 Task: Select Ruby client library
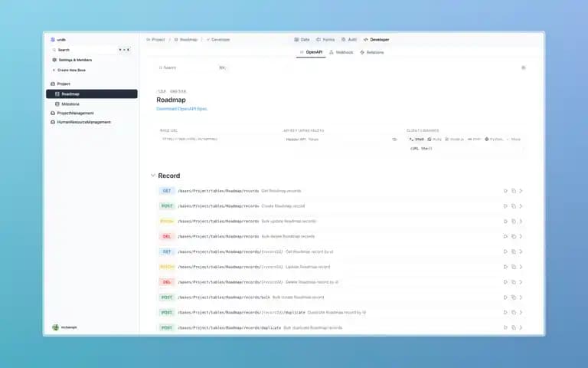435,140
